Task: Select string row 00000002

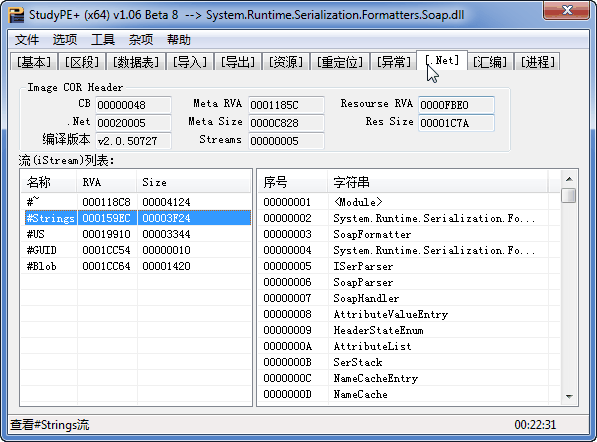Action: pyautogui.click(x=409, y=218)
